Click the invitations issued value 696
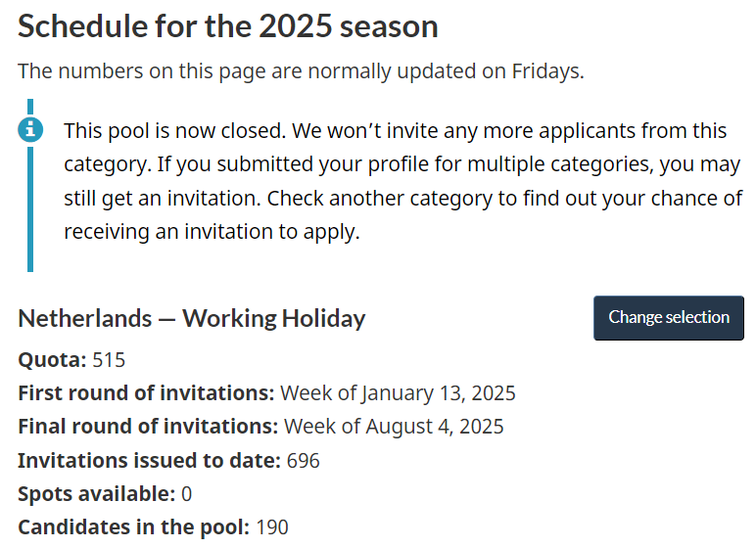 (303, 460)
